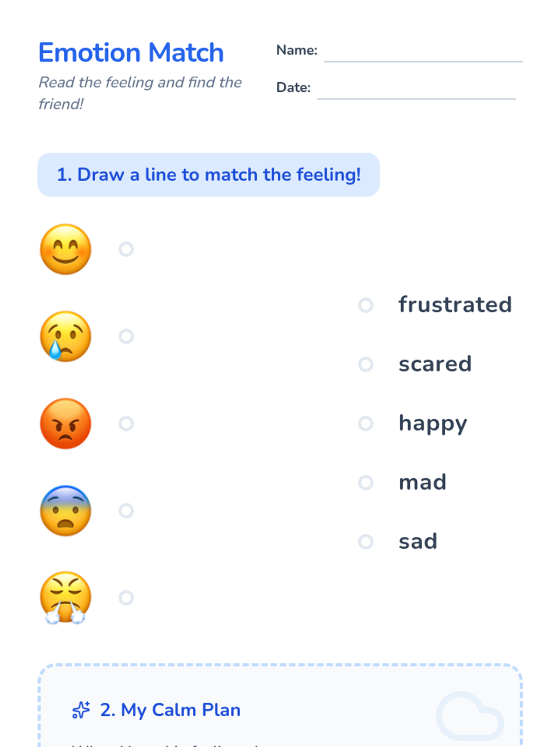This screenshot has width=560, height=747.
Task: Click the red angry face emoji
Action: [x=65, y=423]
